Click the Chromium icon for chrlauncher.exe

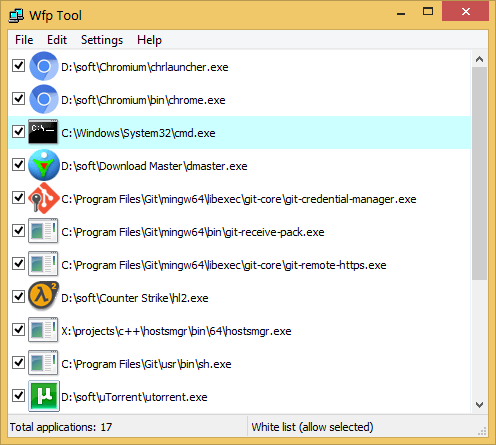coord(43,66)
